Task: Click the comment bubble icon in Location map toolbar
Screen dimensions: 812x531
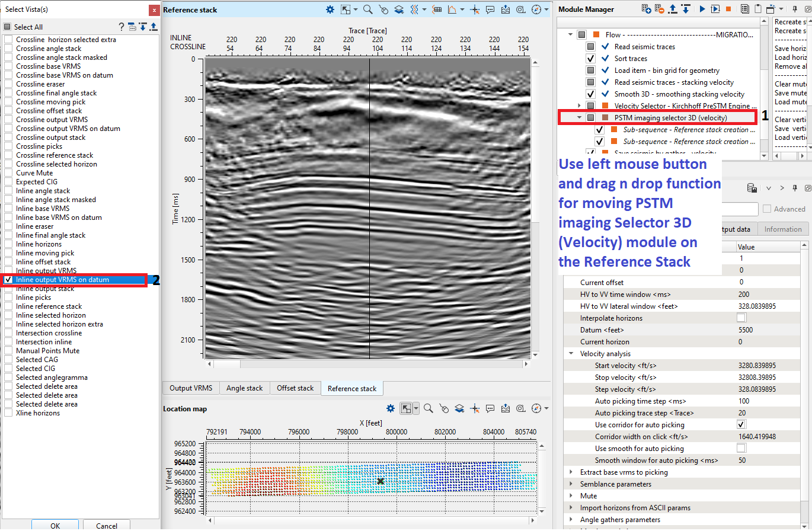Action: click(490, 408)
